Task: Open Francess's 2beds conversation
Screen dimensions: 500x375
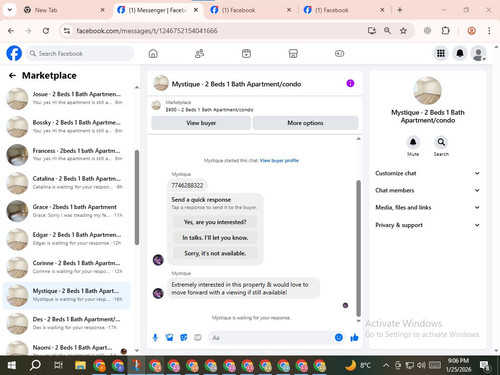Action: point(67,155)
